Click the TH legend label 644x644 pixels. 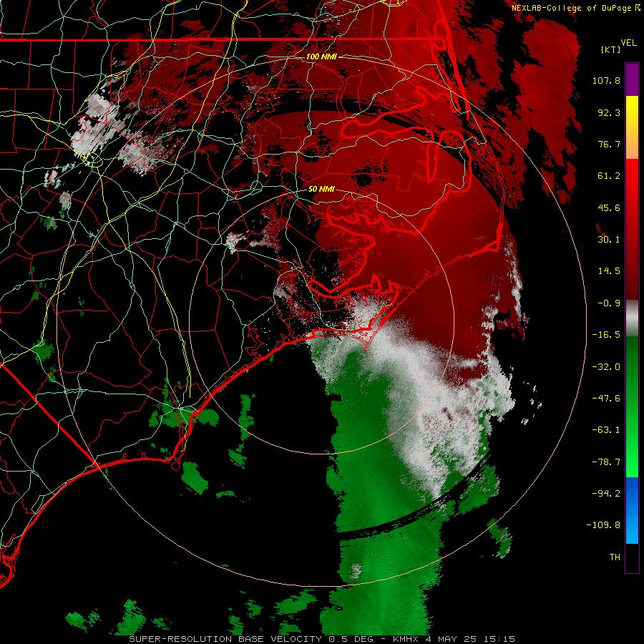pyautogui.click(x=615, y=557)
